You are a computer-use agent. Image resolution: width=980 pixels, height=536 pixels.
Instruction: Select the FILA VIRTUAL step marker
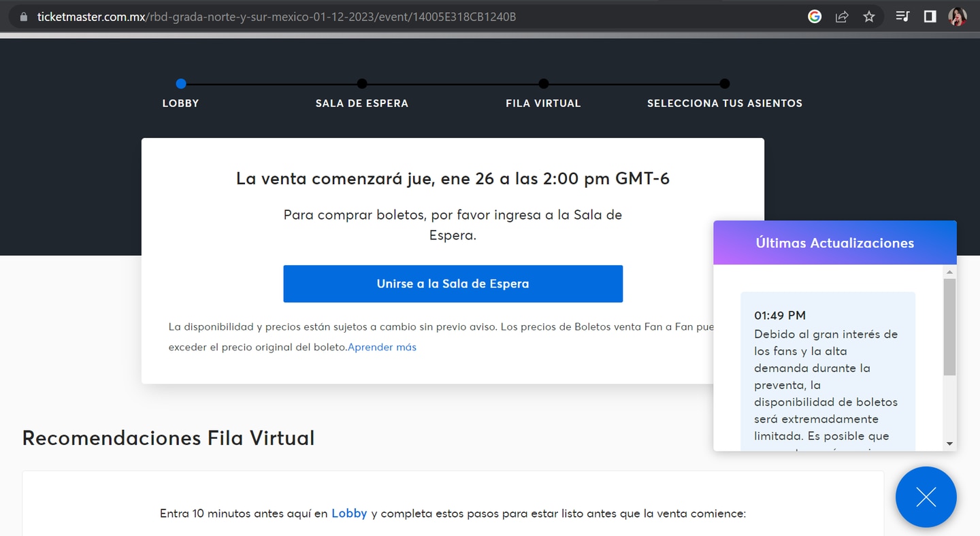(543, 84)
